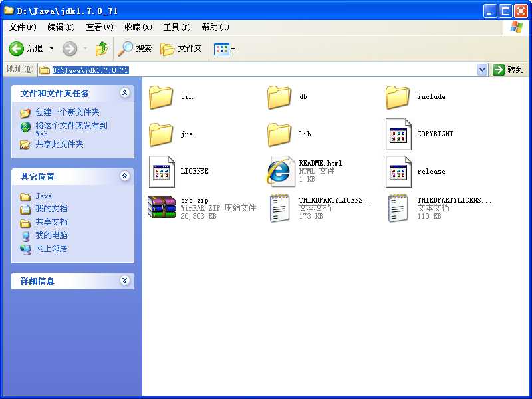Select the src.zip WinRAR archive icon

click(162, 207)
